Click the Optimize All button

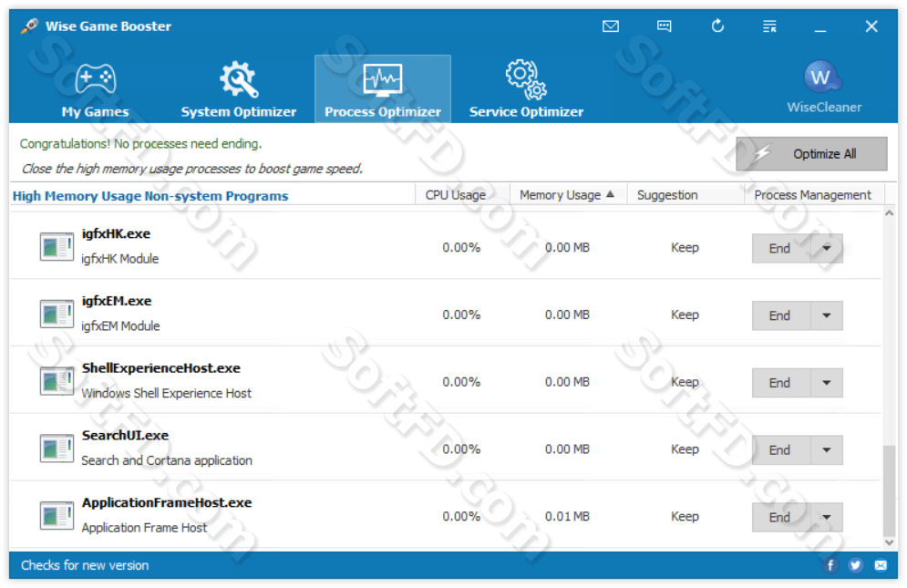pyautogui.click(x=811, y=154)
